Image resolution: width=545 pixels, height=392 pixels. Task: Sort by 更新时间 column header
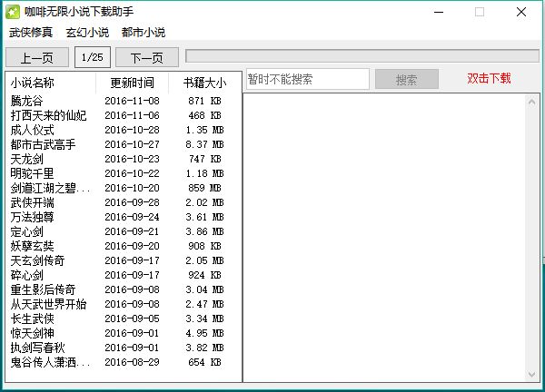pos(132,83)
